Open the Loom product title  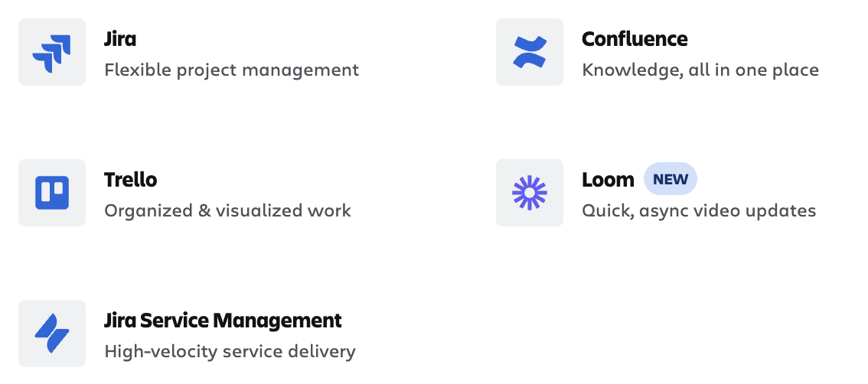(x=608, y=179)
